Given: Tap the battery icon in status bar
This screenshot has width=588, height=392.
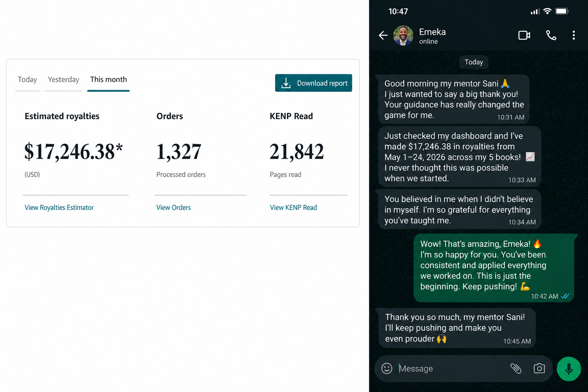Looking at the screenshot, I should (562, 11).
